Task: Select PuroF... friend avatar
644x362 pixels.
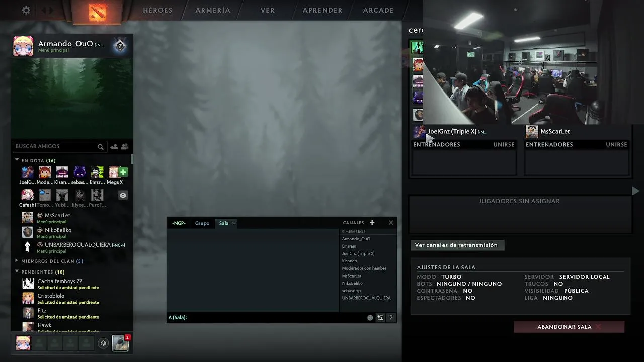Action: tap(97, 195)
